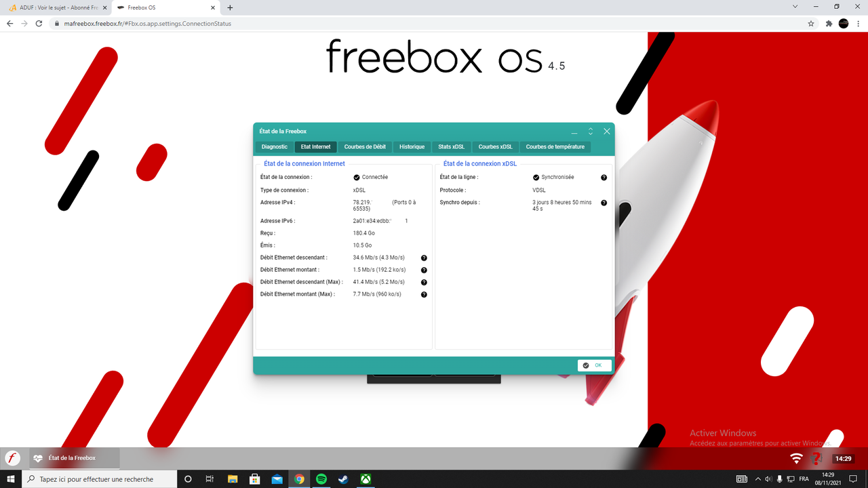Open help for Débit Ethernet descendant
This screenshot has height=488, width=868.
[424, 258]
